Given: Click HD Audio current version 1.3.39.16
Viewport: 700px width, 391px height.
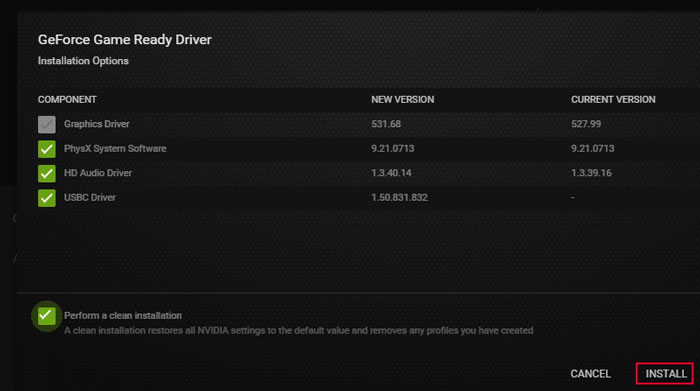Looking at the screenshot, I should (x=591, y=173).
